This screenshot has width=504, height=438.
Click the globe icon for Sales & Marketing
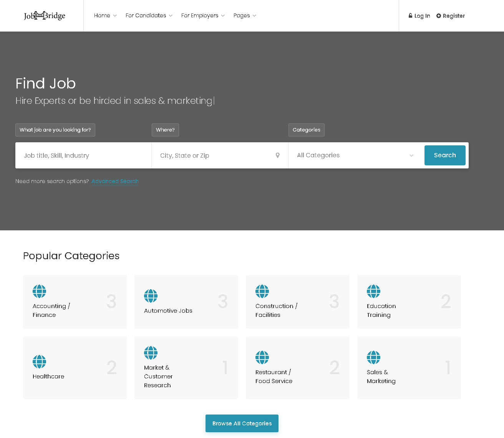(x=373, y=358)
